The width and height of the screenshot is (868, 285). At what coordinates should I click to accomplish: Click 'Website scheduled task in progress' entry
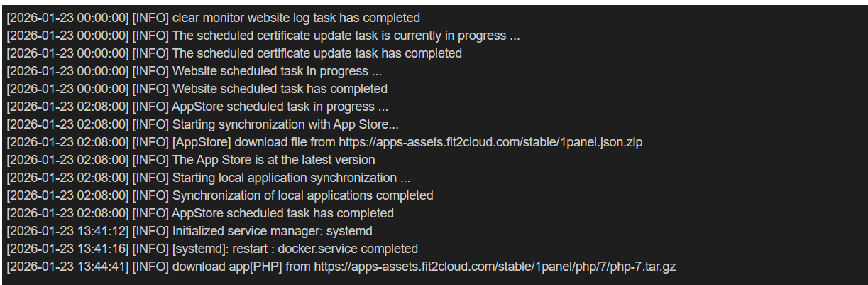pyautogui.click(x=277, y=71)
